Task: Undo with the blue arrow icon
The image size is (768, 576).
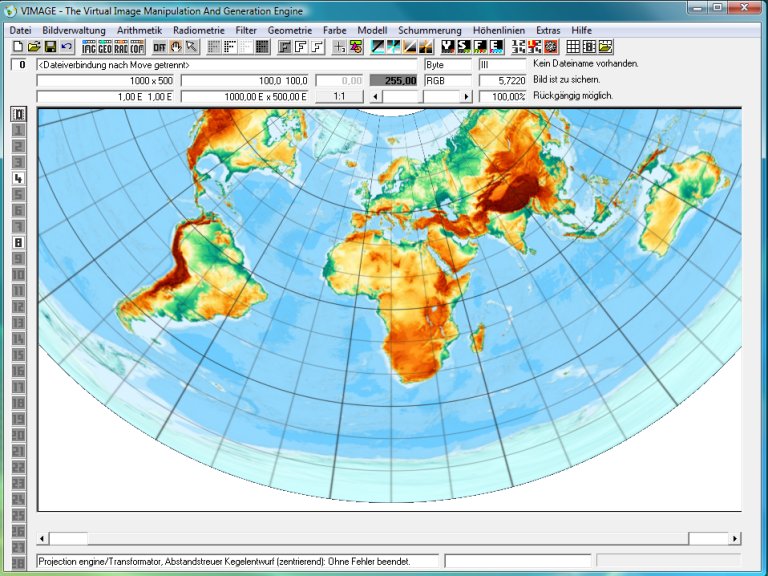Action: coord(66,47)
